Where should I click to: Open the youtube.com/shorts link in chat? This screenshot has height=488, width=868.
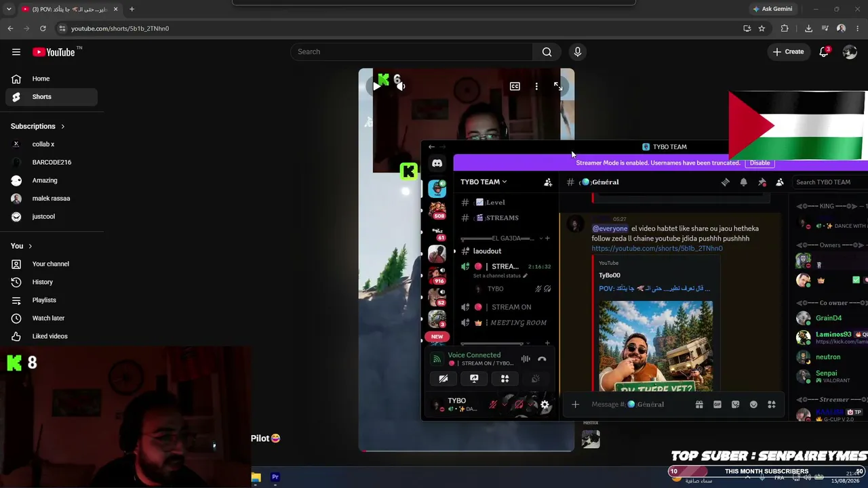[x=657, y=249]
